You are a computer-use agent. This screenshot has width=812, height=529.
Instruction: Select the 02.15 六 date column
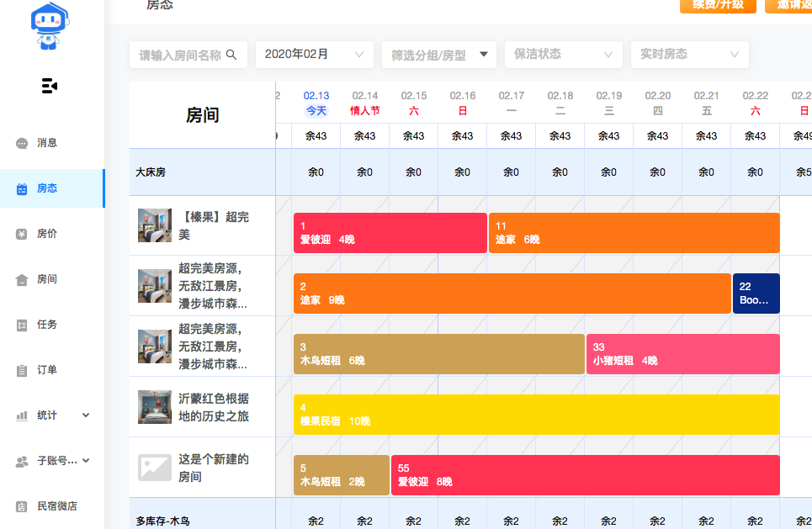413,103
